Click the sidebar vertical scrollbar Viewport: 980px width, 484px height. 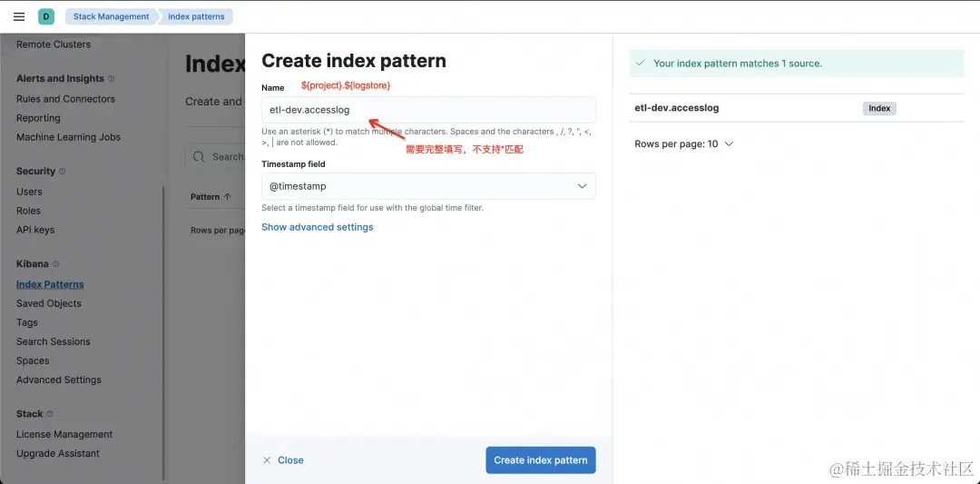point(164,327)
